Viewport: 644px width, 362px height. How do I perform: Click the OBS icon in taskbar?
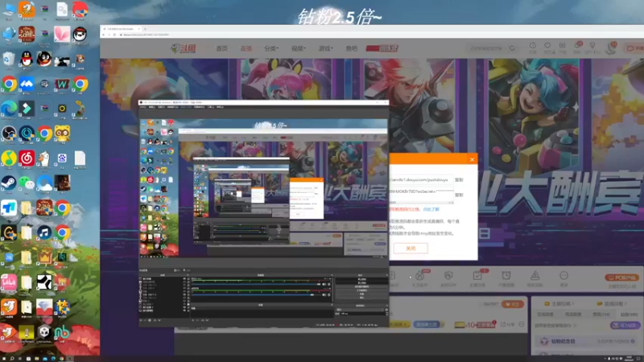[x=69, y=358]
